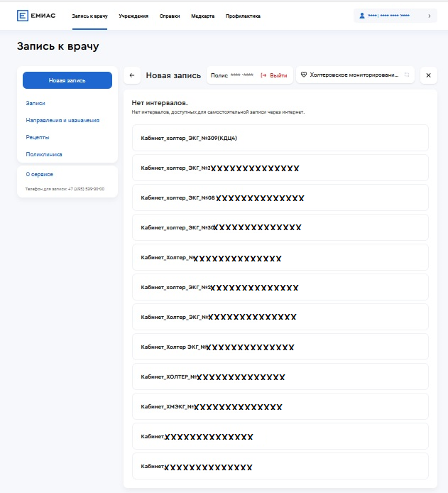Click the ЕМИАС logo icon
This screenshot has width=448, height=493.
click(x=23, y=16)
